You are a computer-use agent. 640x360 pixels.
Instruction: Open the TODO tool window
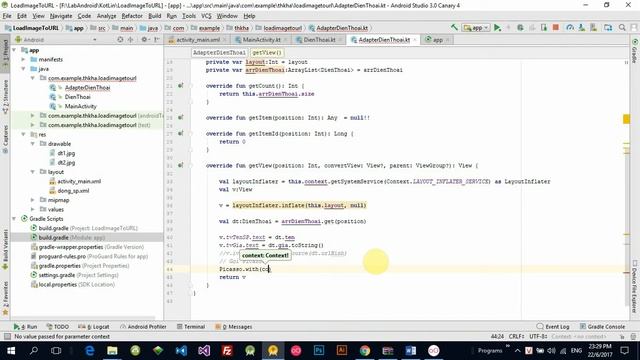(57, 327)
